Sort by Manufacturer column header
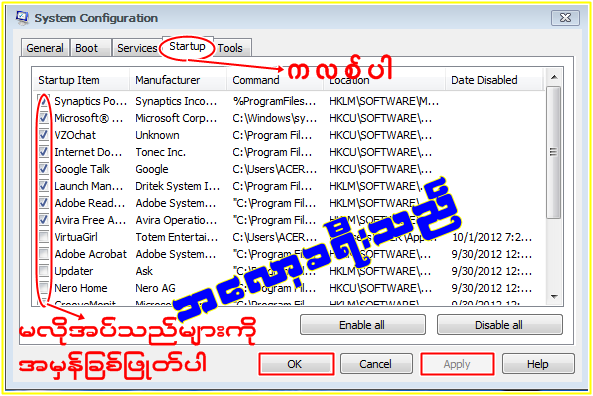This screenshot has width=593, height=396. [x=178, y=80]
